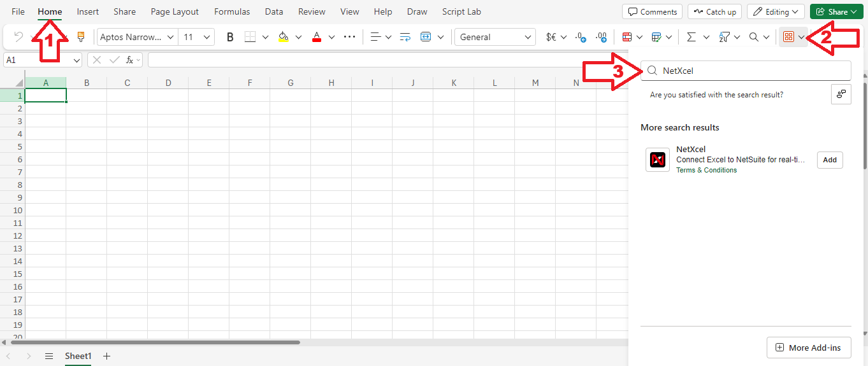Add a new sheet with plus icon
Image resolution: width=868 pixels, height=366 pixels.
coord(106,356)
